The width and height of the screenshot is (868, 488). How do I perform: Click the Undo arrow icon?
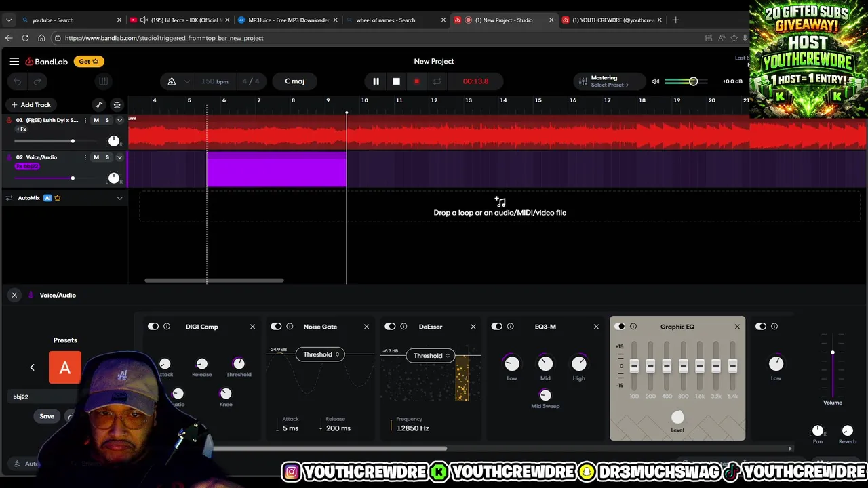click(18, 81)
